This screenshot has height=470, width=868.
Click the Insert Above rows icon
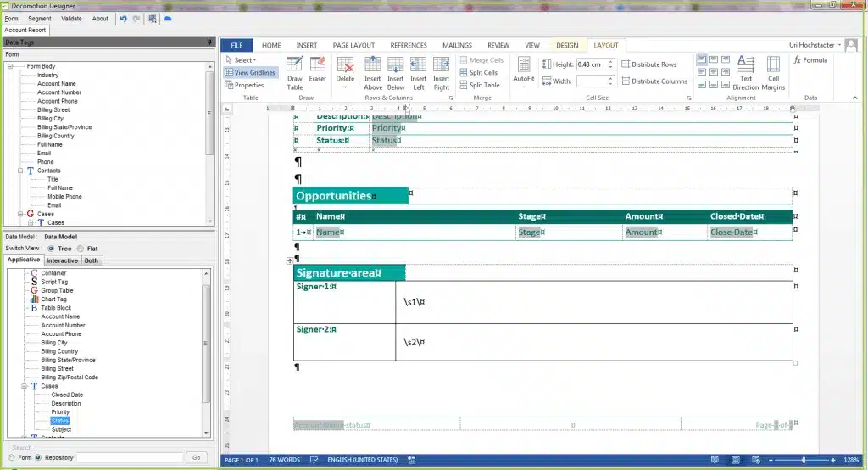pyautogui.click(x=373, y=71)
